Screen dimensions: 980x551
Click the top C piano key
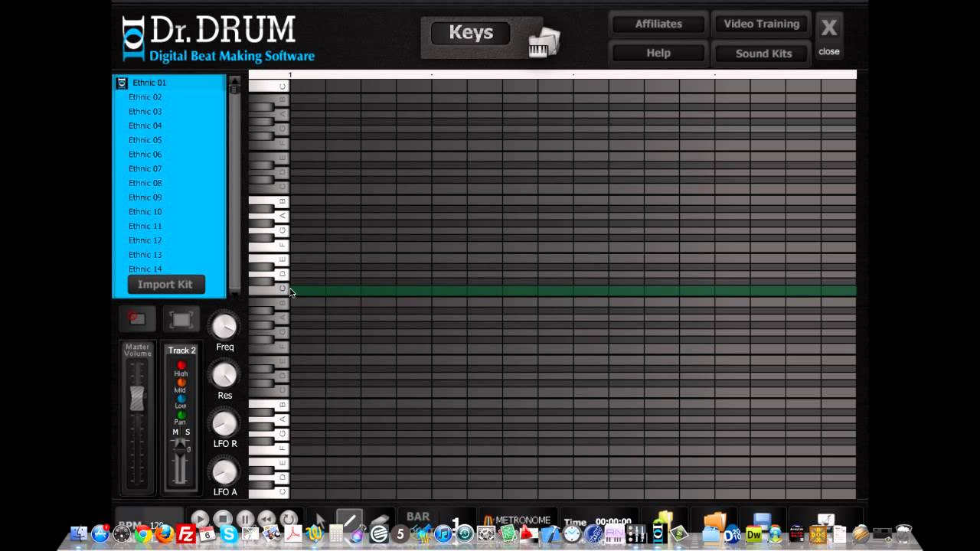pos(268,86)
